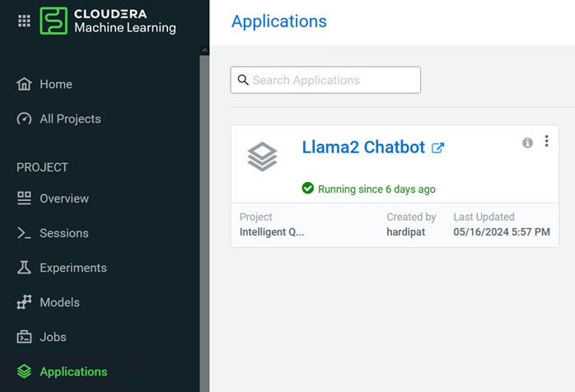
Task: Open All Projects from the sidebar
Action: pyautogui.click(x=70, y=119)
